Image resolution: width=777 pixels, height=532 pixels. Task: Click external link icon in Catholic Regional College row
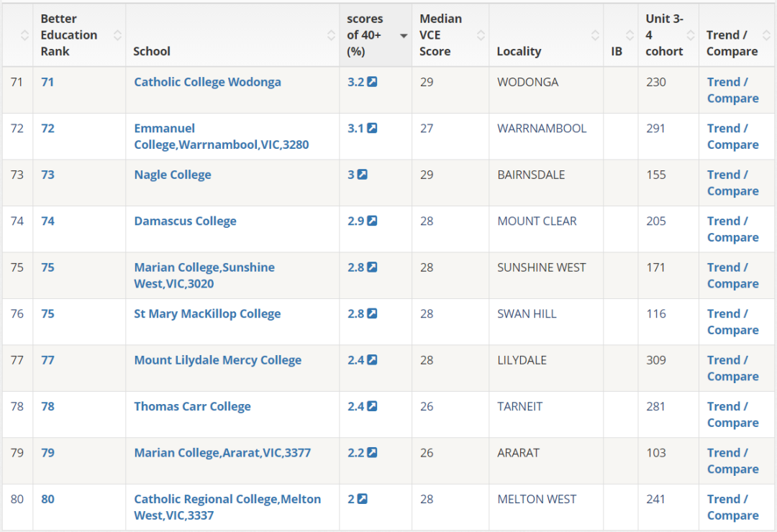click(x=362, y=499)
